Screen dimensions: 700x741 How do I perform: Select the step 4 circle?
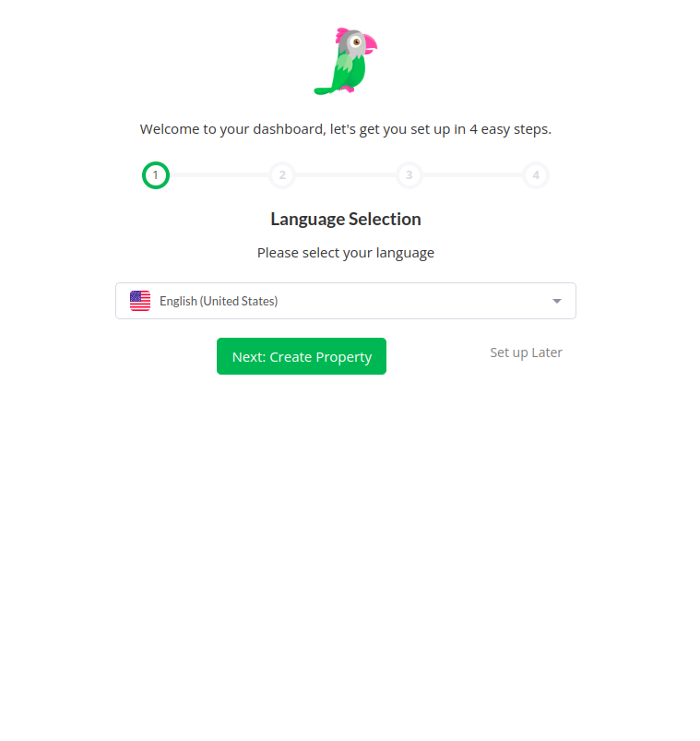coord(536,175)
